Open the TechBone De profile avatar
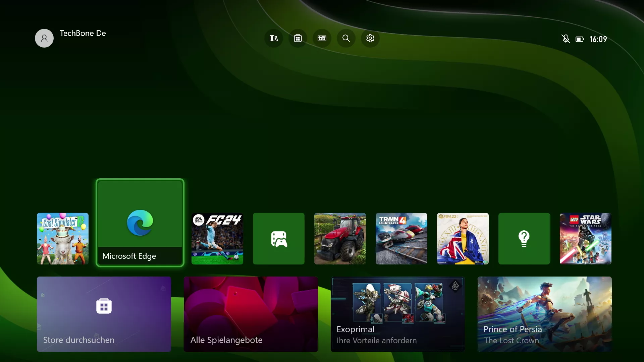 click(44, 38)
